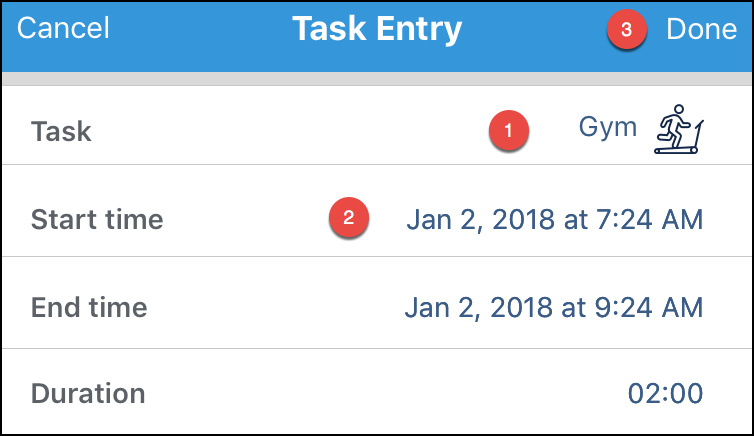Click the red number 2 marker
Viewport: 754px width, 436px height.
349,217
